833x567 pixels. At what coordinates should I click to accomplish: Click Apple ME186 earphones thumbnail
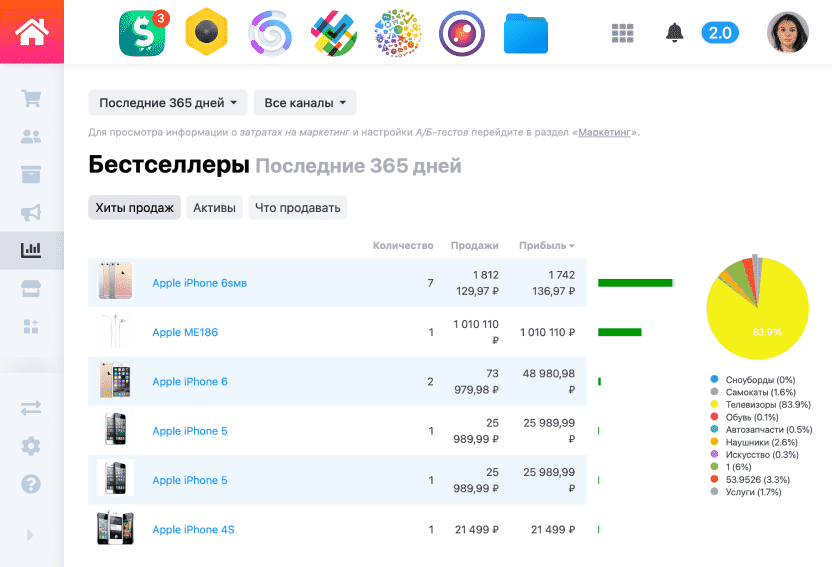pyautogui.click(x=115, y=331)
